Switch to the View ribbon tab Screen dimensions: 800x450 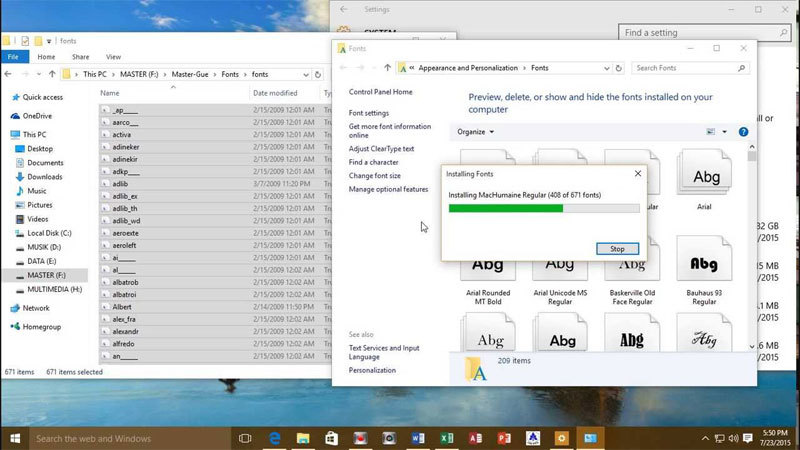tap(113, 57)
